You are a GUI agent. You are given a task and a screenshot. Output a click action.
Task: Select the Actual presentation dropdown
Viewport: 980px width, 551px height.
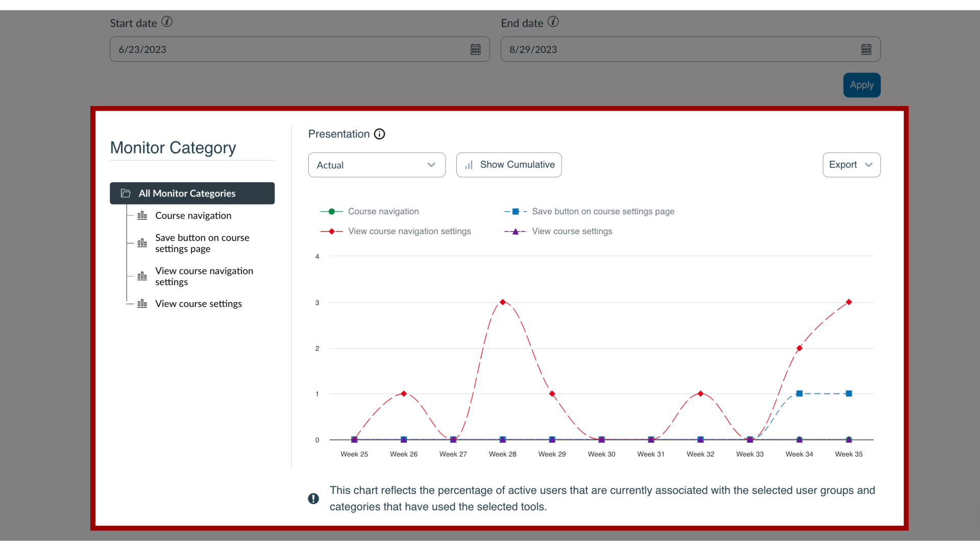coord(376,165)
